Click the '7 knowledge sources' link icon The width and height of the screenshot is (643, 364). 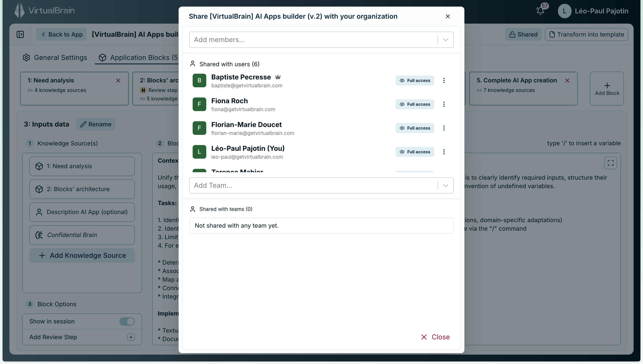click(479, 90)
